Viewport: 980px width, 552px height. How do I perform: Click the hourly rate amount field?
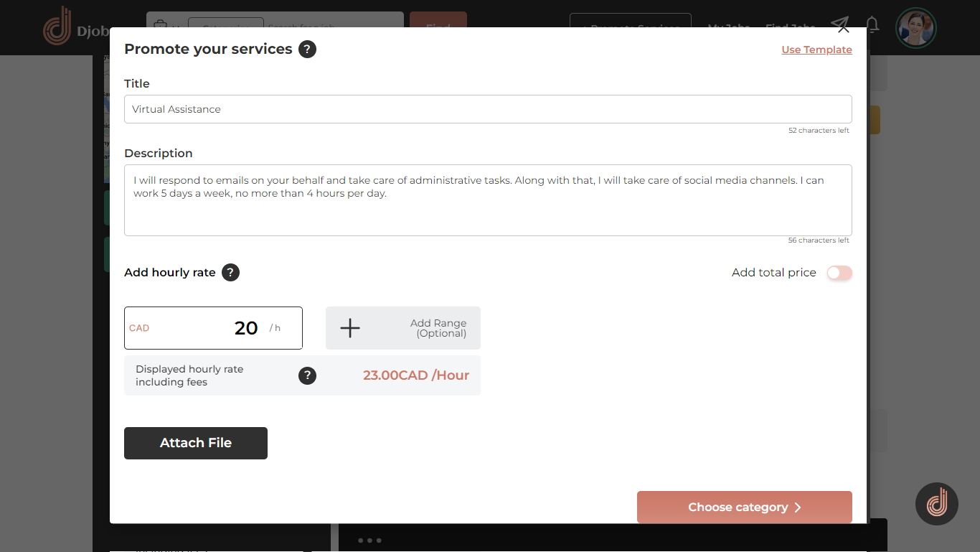[237, 328]
